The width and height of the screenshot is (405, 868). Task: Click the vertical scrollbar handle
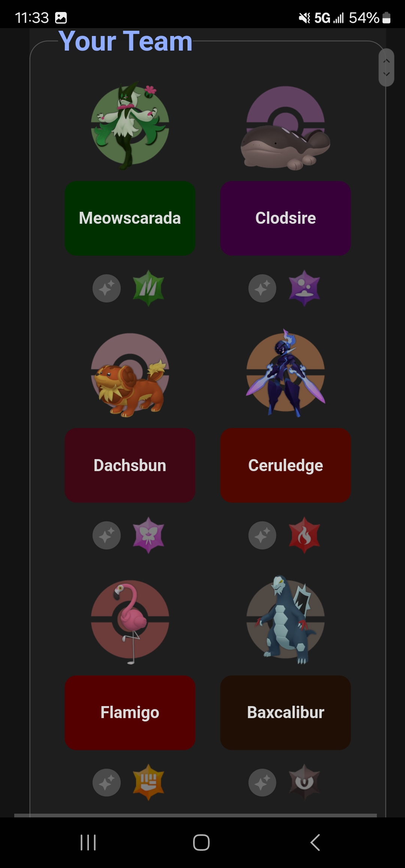coord(386,67)
